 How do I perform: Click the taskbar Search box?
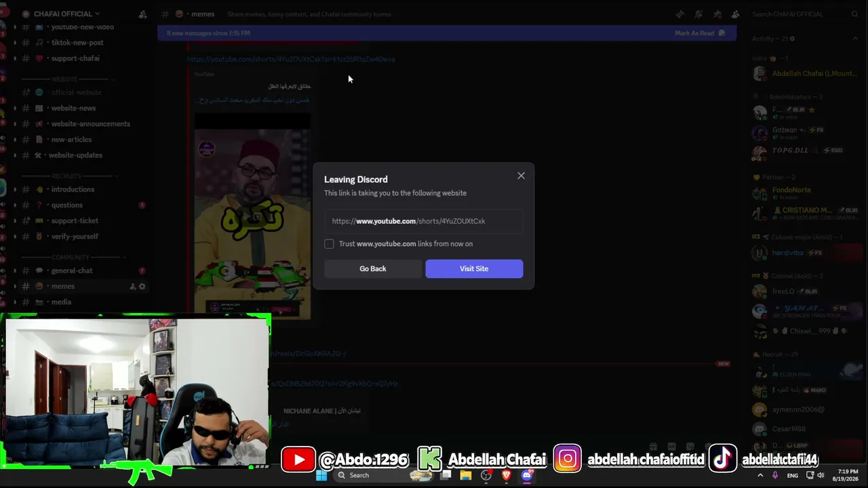(x=383, y=475)
